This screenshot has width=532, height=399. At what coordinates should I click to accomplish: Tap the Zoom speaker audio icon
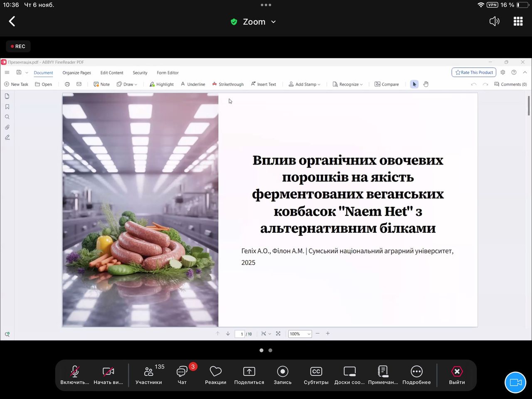(494, 22)
